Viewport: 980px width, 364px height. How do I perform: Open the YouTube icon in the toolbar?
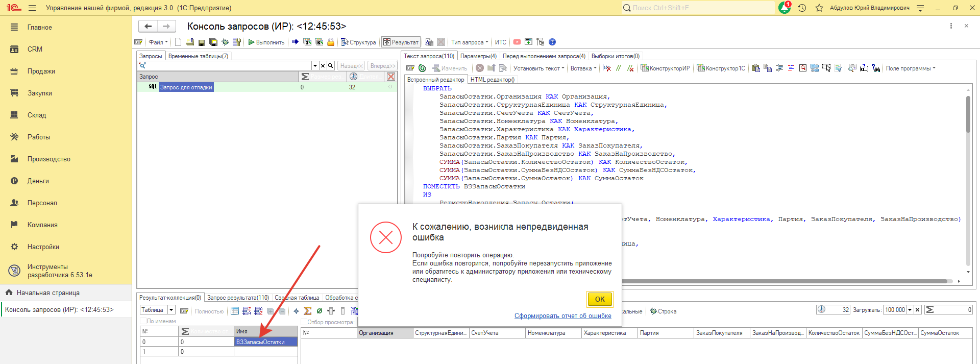pyautogui.click(x=517, y=42)
